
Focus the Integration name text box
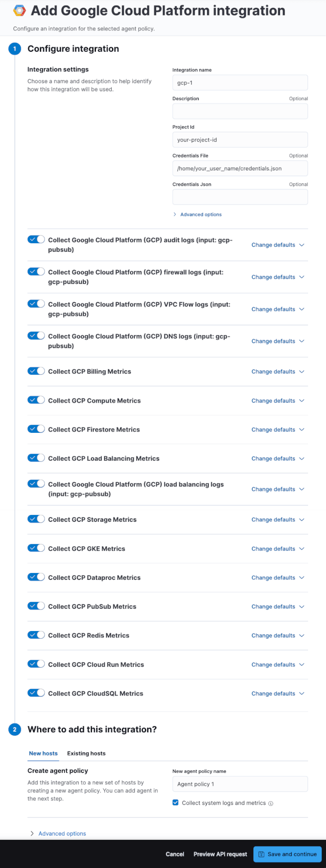click(240, 83)
